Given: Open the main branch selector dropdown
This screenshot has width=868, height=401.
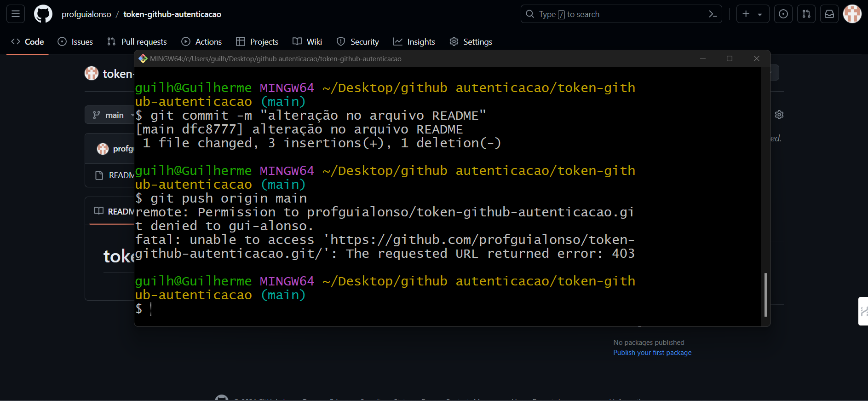Looking at the screenshot, I should (x=109, y=115).
